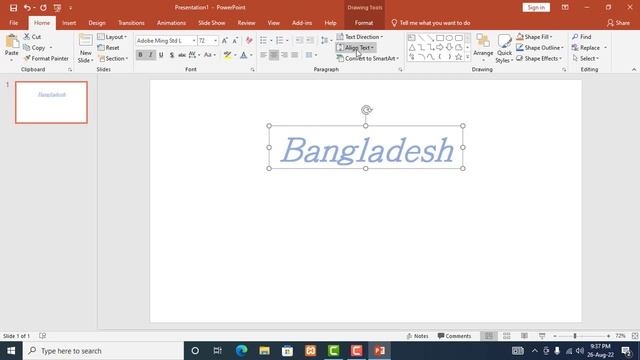640x360 pixels.
Task: Activate Format Painter
Action: pos(46,58)
